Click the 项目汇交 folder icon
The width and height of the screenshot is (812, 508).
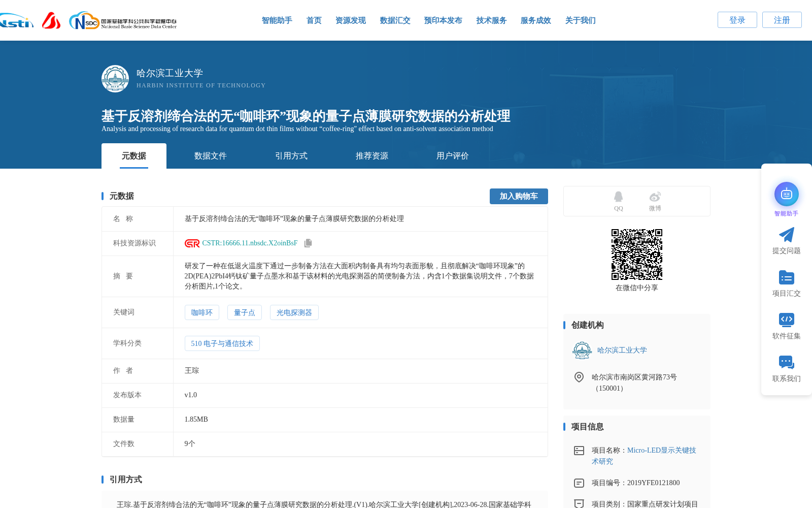click(x=787, y=277)
